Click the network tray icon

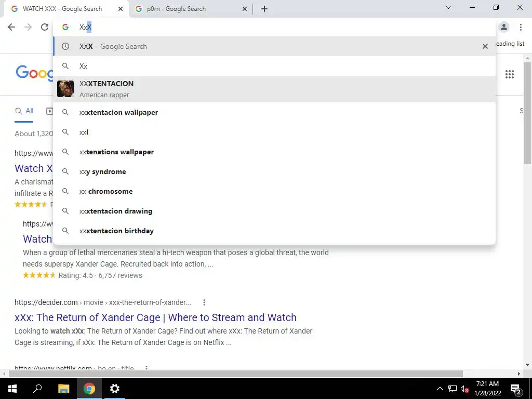[x=453, y=389]
